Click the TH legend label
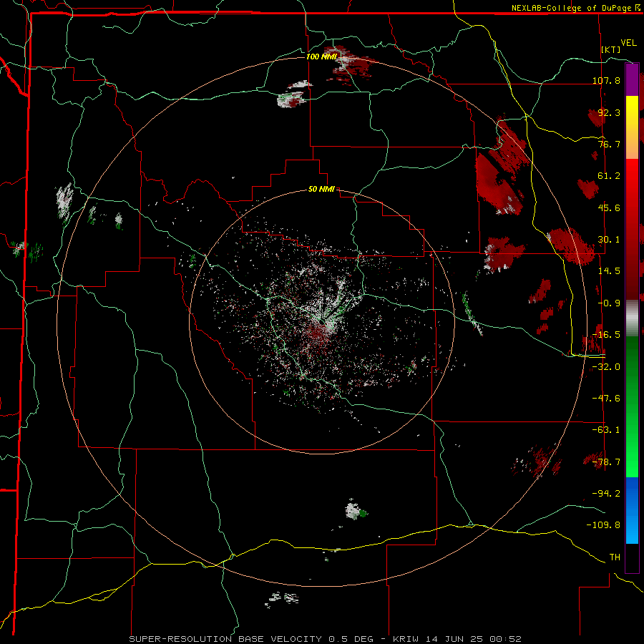Screen dimensions: 644x644 (615, 557)
